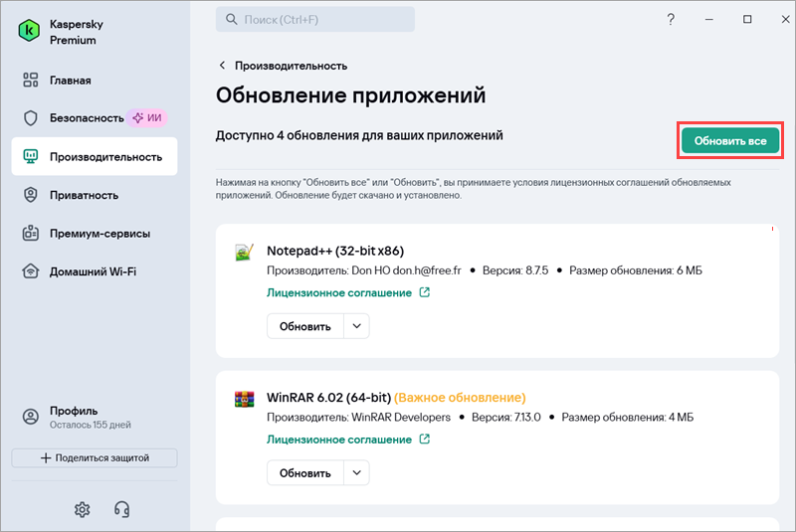
Task: Click Размер обновления: 6 МБ text
Action: pyautogui.click(x=636, y=270)
